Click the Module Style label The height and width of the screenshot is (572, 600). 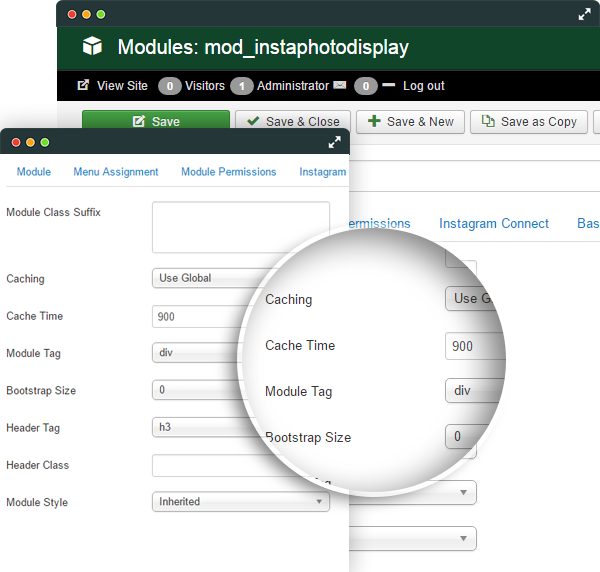[x=37, y=502]
